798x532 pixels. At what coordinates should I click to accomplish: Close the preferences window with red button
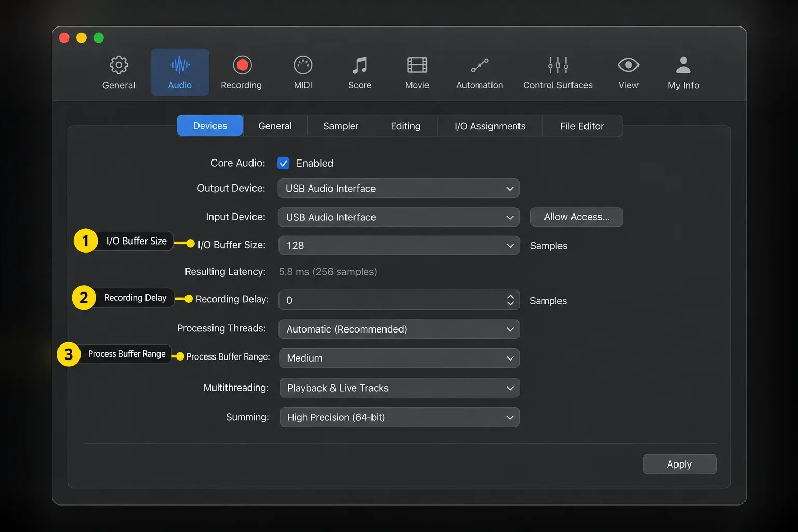[64, 37]
